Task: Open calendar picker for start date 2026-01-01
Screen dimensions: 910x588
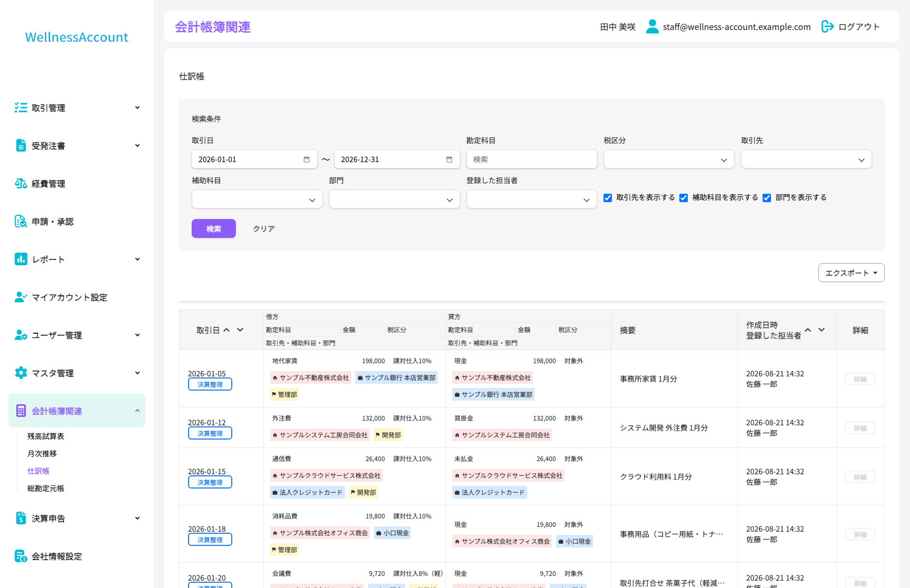Action: pos(306,160)
